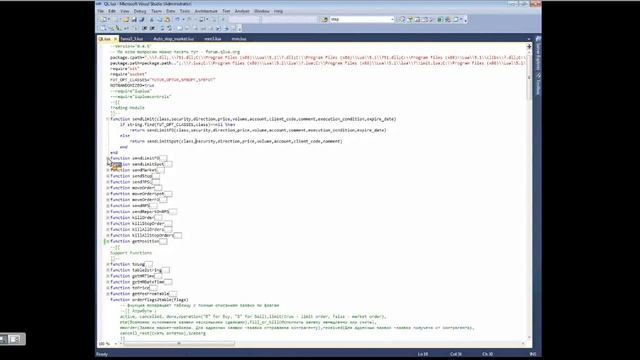Expand the function sendTPSL block
The image size is (640, 360).
(x=108, y=182)
